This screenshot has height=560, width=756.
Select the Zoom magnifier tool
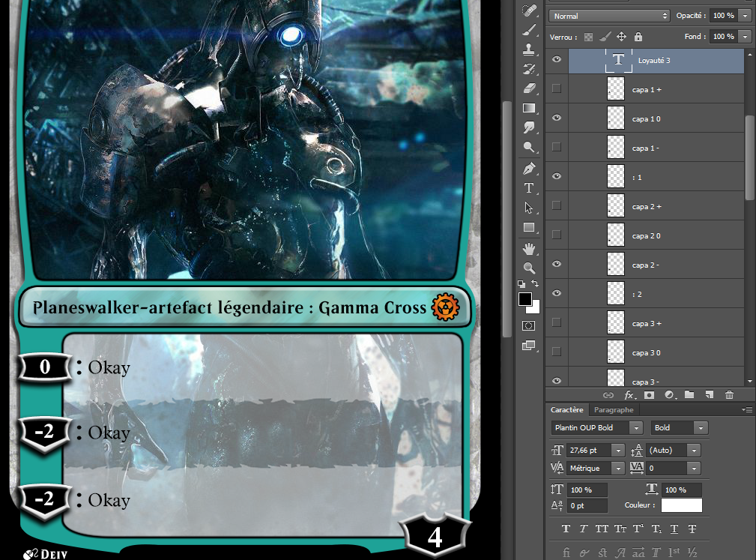530,268
